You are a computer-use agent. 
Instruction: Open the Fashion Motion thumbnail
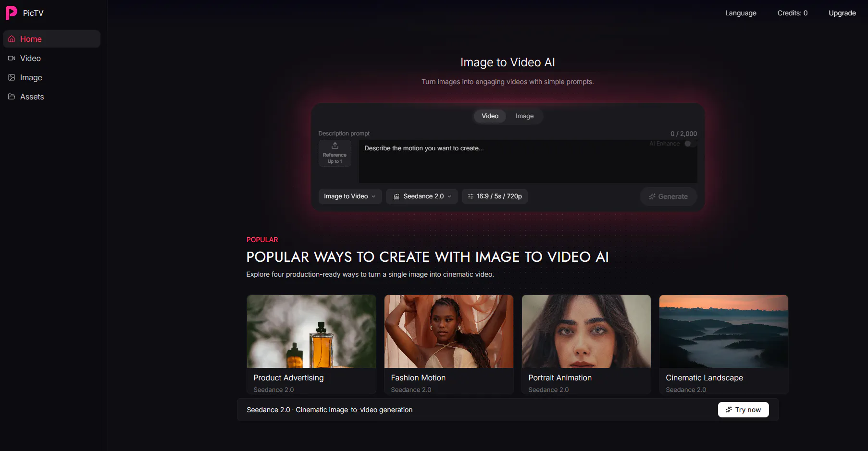449,331
